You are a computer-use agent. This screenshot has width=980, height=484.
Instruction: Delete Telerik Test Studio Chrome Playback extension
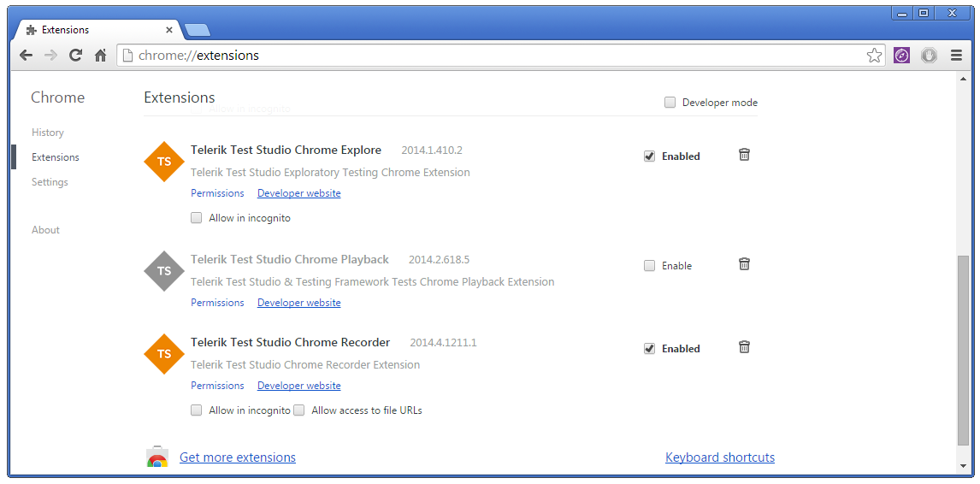pyautogui.click(x=744, y=264)
